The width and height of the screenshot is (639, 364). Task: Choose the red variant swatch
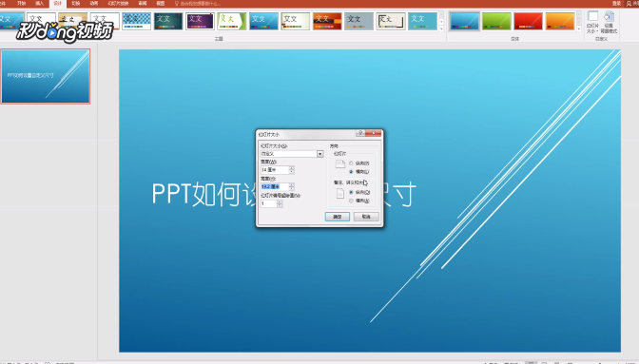coord(528,21)
